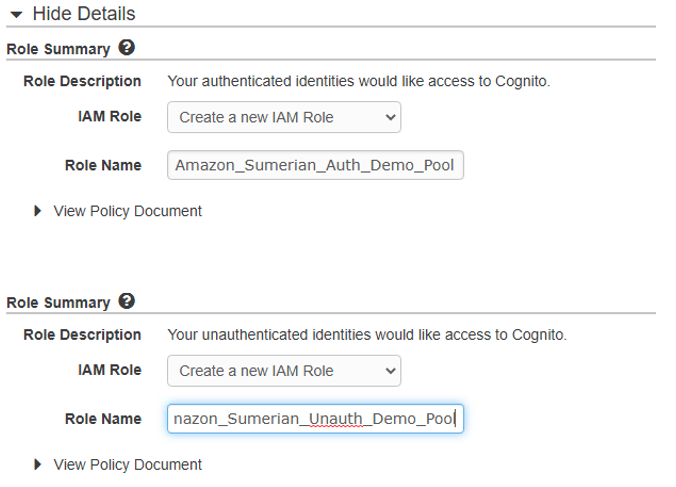Click the Role Name label in the unauthenticated section

pyautogui.click(x=103, y=419)
